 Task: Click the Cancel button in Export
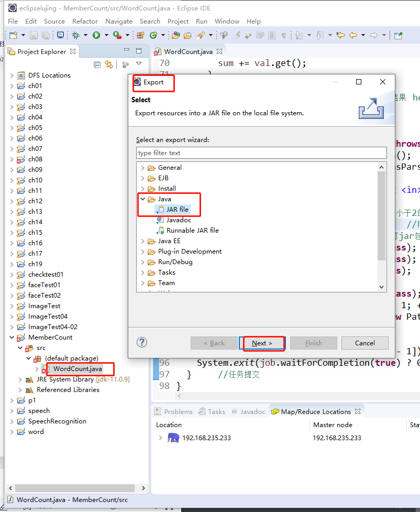[365, 343]
